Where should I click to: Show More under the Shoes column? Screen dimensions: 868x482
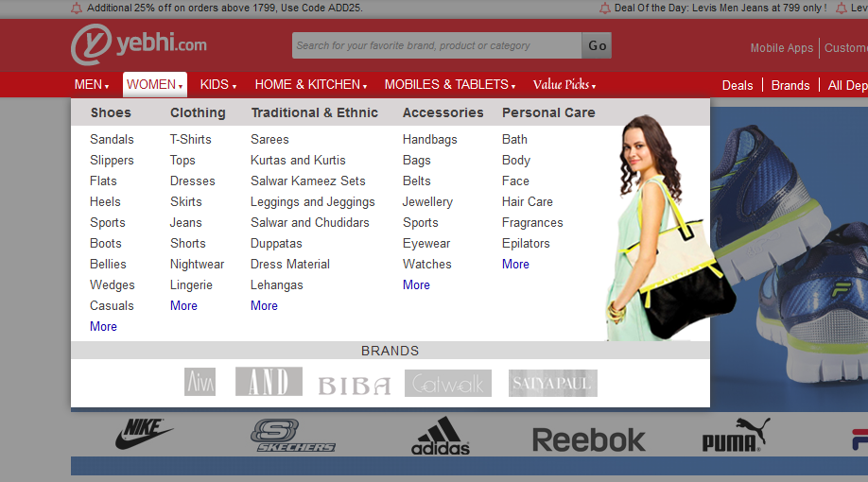(x=103, y=326)
